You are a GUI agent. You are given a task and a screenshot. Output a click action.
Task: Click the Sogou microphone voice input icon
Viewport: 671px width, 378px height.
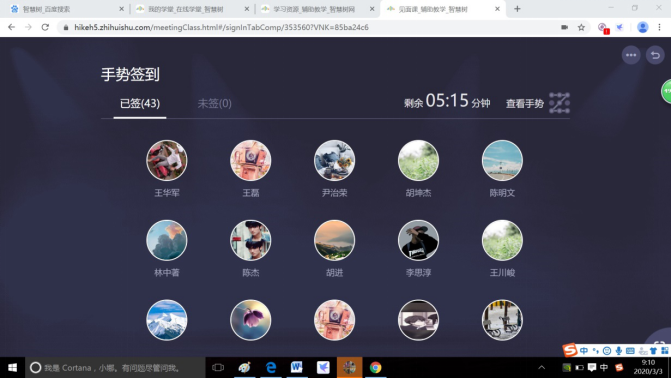[618, 351]
